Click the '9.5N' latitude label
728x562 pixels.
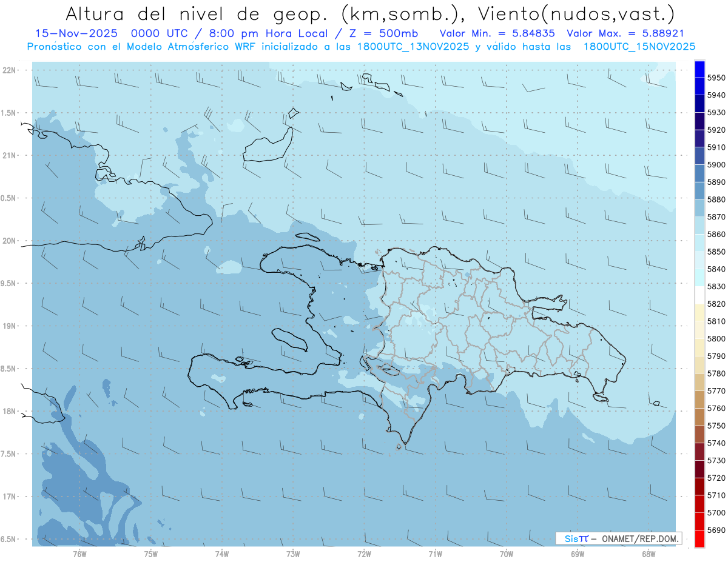8,283
